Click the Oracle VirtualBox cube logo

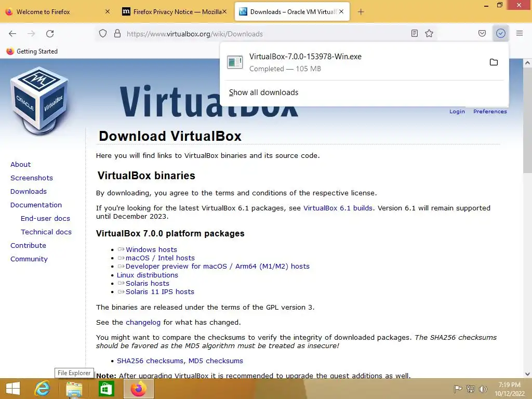pyautogui.click(x=39, y=101)
